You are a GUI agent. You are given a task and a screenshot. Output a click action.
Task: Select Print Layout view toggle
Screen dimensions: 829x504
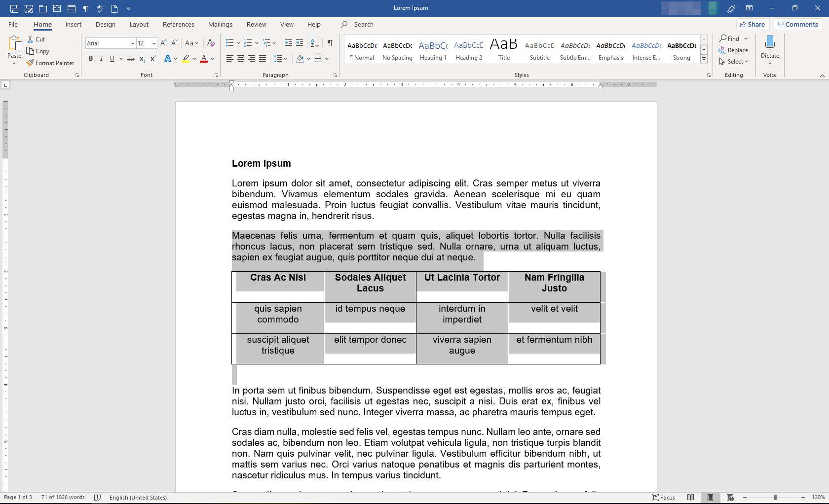[x=711, y=498]
